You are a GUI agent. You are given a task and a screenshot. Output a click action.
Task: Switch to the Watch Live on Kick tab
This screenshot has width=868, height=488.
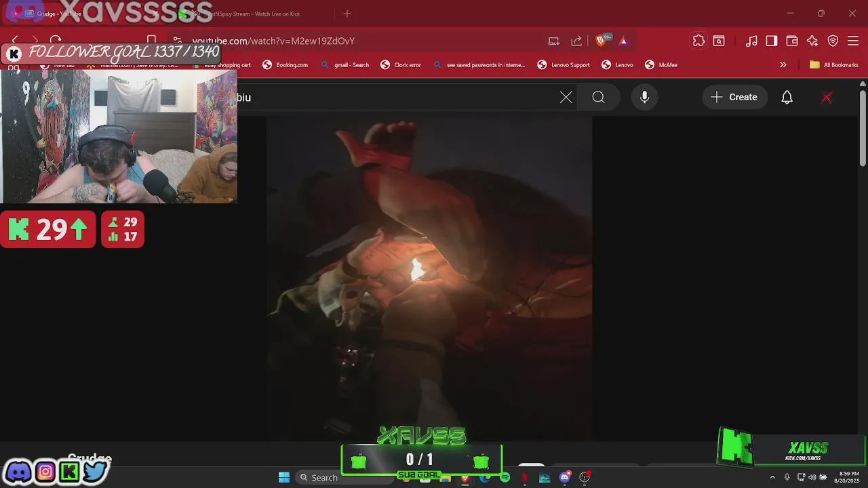254,14
